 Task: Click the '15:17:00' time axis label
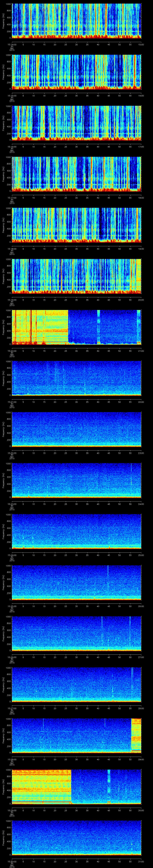coord(12,198)
